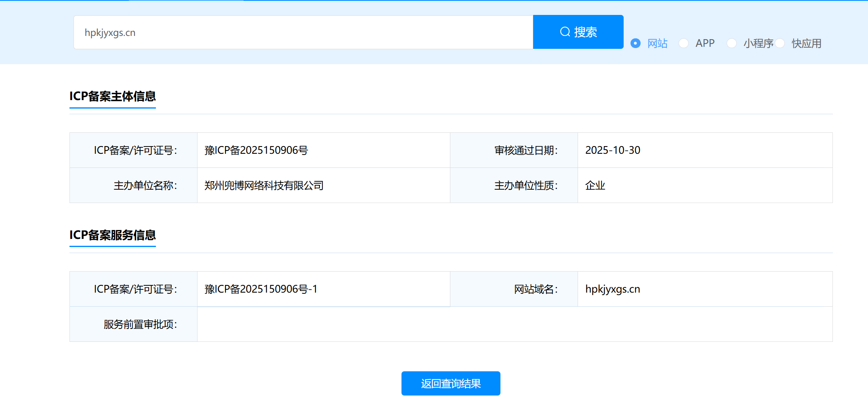The height and width of the screenshot is (404, 868).
Task: Click the 主办单位性质 label
Action: click(x=526, y=185)
